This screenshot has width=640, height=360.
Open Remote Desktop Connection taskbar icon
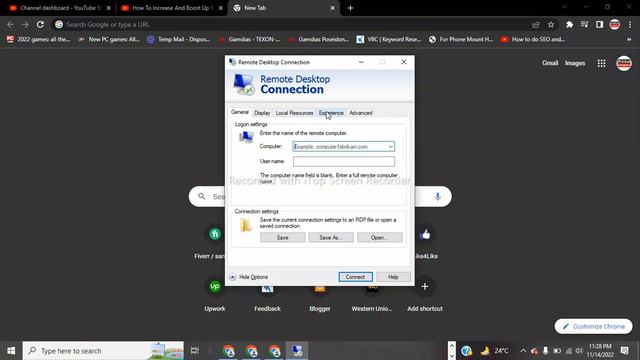[x=297, y=351]
